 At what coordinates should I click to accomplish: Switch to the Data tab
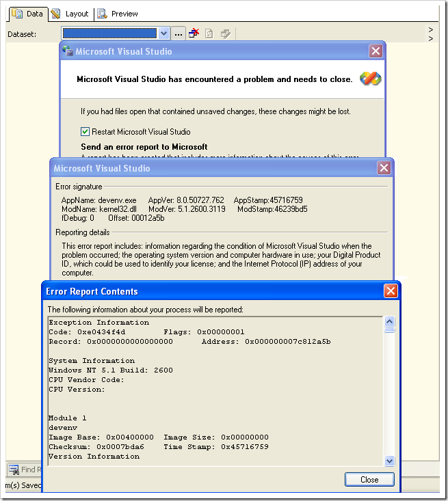click(28, 14)
